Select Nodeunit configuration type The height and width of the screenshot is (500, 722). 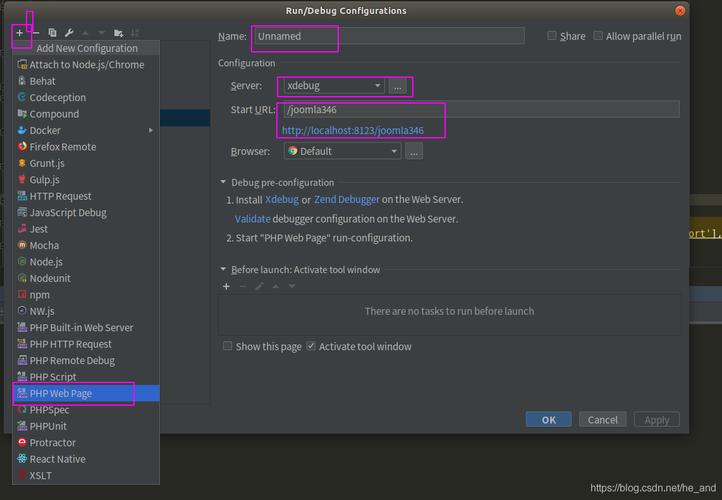point(86,279)
